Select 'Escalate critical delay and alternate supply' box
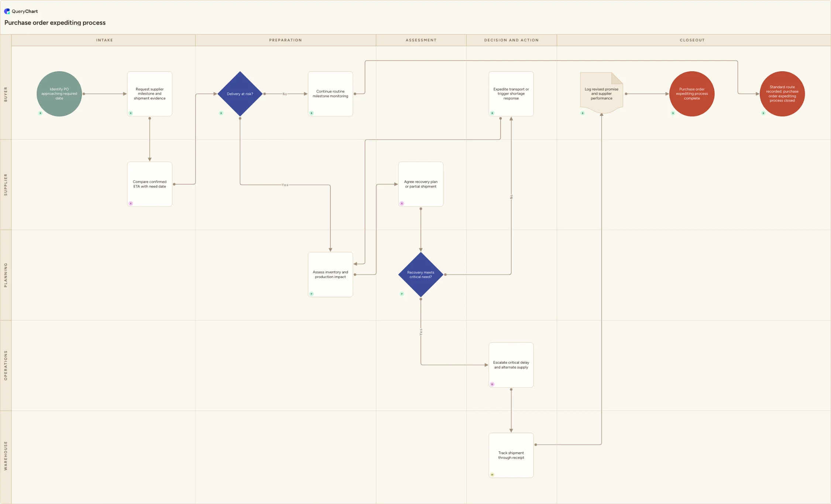The height and width of the screenshot is (504, 831). [511, 365]
